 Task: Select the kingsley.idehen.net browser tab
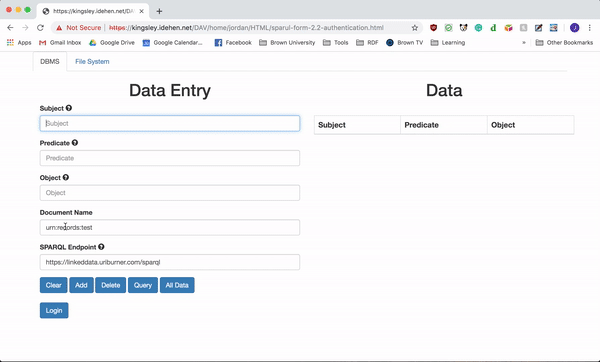pos(93,11)
